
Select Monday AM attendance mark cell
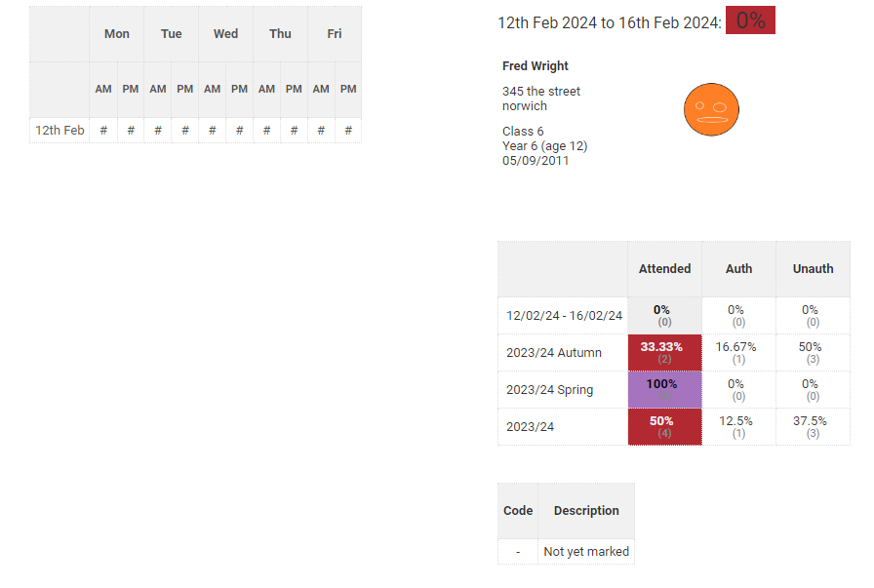tap(103, 130)
